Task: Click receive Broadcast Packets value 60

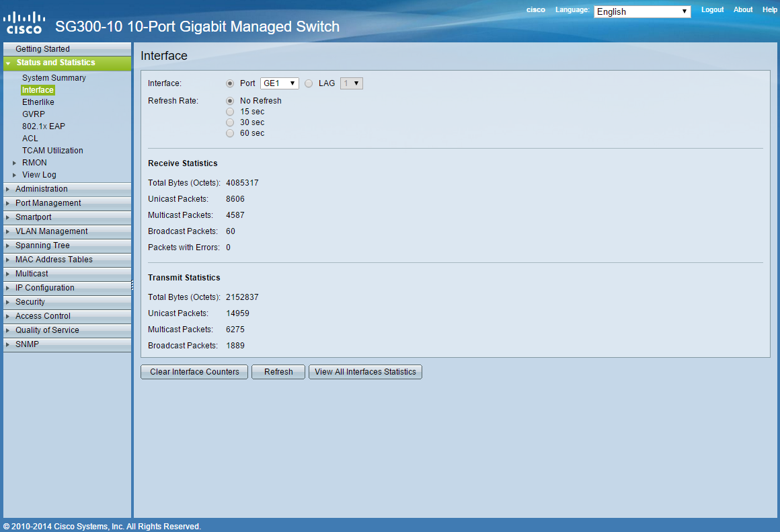Action: [x=231, y=231]
